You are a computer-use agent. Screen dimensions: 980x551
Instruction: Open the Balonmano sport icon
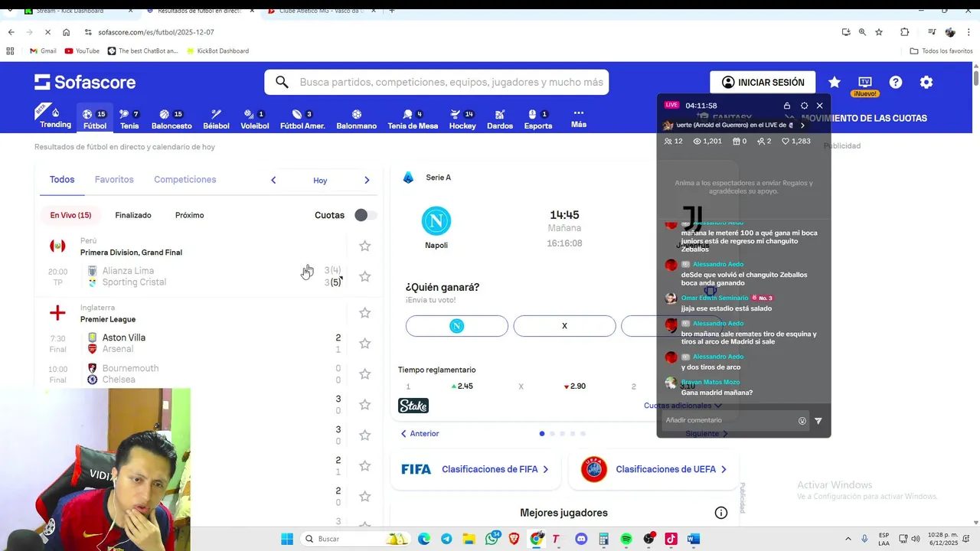point(357,119)
